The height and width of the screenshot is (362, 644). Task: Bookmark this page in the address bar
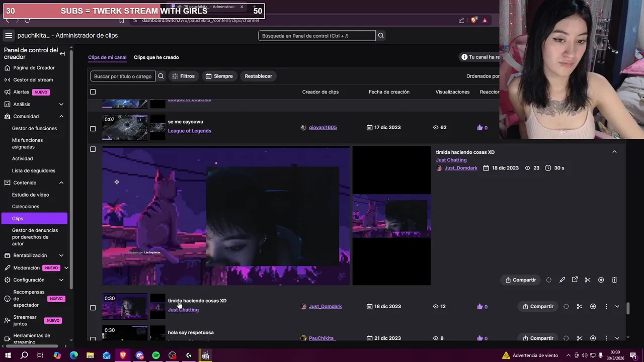(122, 20)
